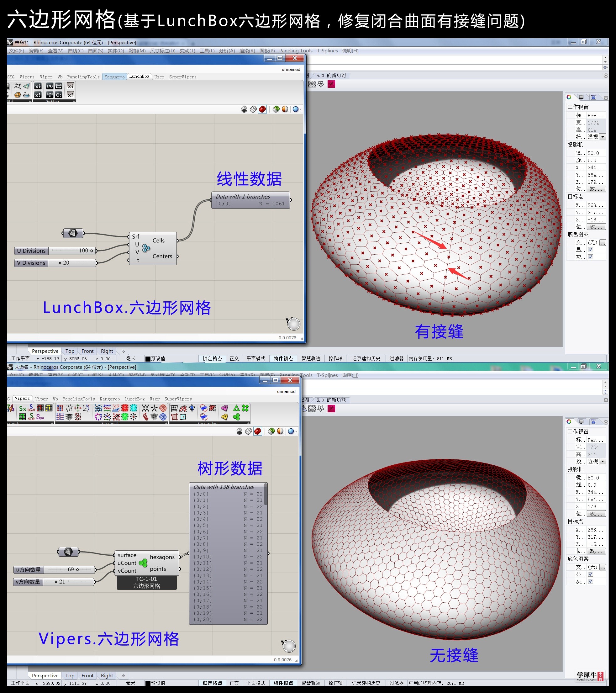Click the wireframe preview icon in LunchBox window
This screenshot has width=616, height=693.
pos(253,109)
